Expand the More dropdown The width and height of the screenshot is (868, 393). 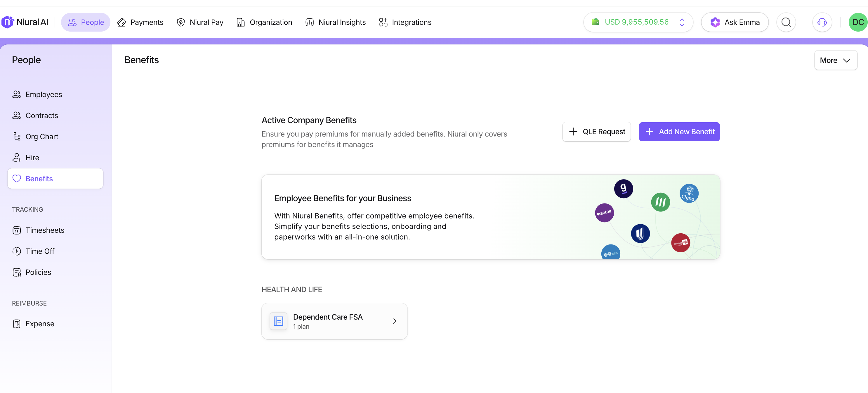click(835, 61)
